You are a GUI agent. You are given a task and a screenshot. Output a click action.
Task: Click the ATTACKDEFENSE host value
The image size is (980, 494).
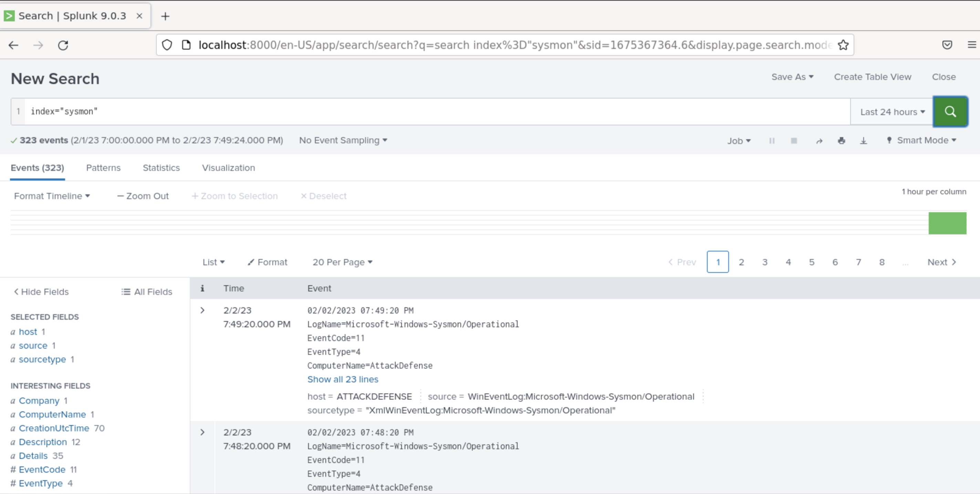(x=374, y=397)
